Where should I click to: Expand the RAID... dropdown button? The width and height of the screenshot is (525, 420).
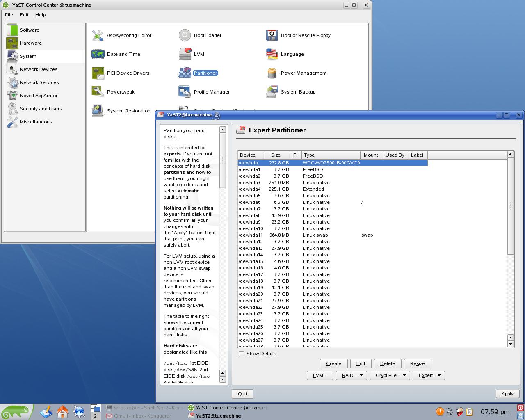pos(351,375)
